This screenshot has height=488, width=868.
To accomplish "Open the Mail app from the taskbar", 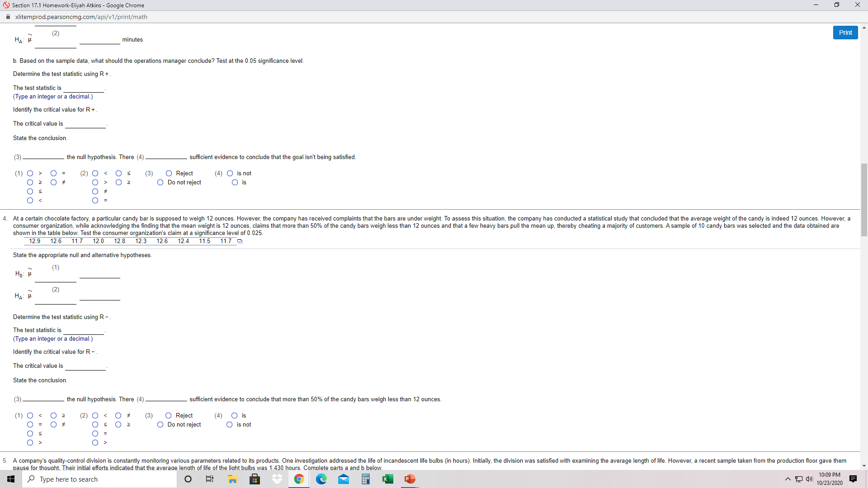I will 344,479.
